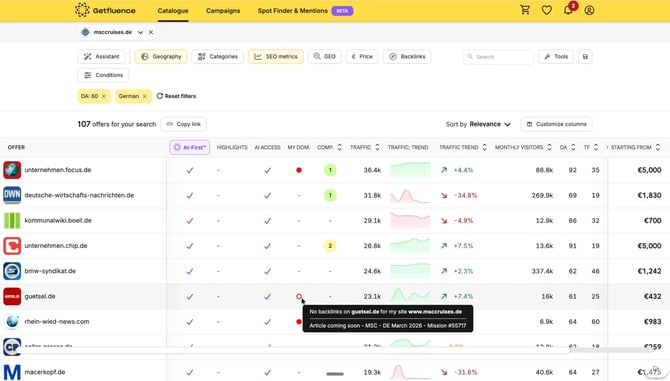670x381 pixels.
Task: Open the shopping cart
Action: pyautogui.click(x=525, y=10)
